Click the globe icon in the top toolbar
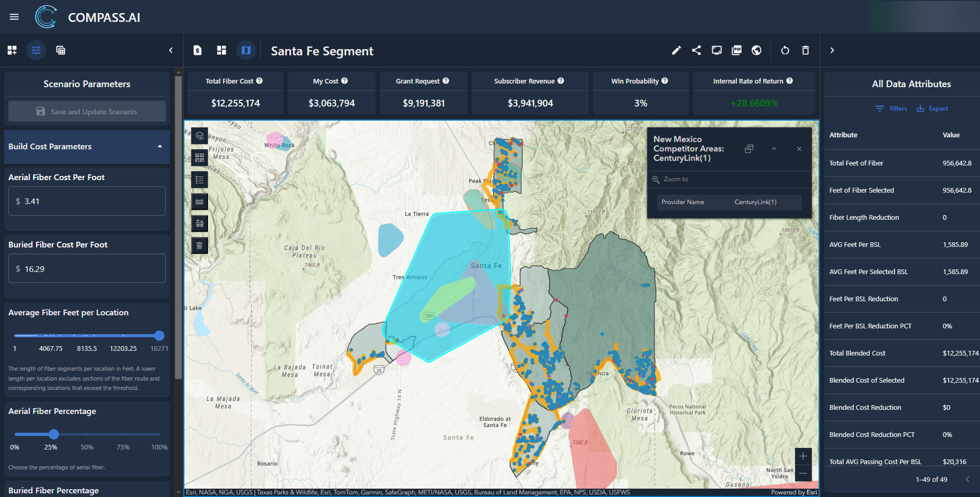The image size is (980, 497). pyautogui.click(x=756, y=51)
